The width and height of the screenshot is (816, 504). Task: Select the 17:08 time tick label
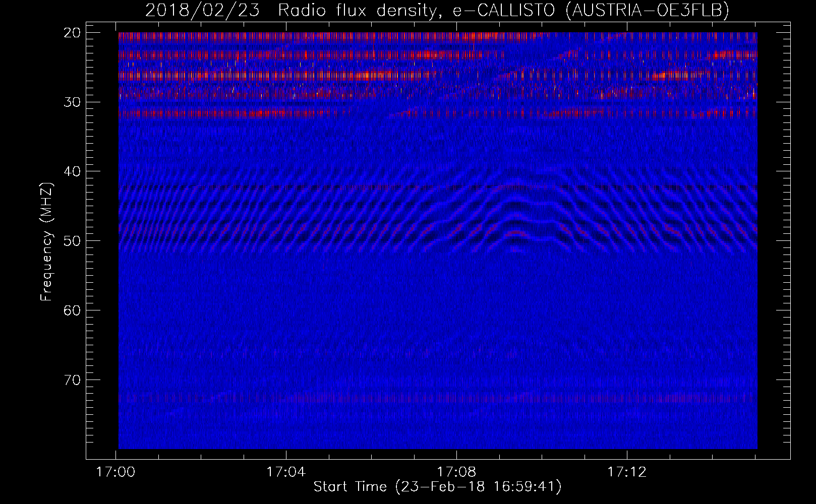click(x=456, y=472)
